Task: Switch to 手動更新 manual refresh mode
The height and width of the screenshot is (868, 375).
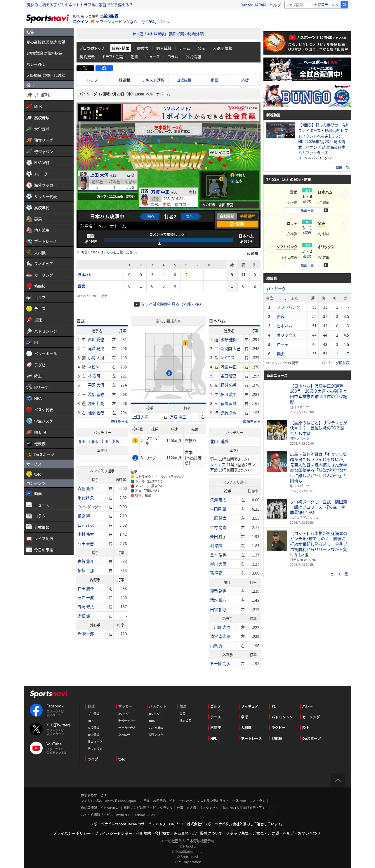Action: pyautogui.click(x=248, y=216)
